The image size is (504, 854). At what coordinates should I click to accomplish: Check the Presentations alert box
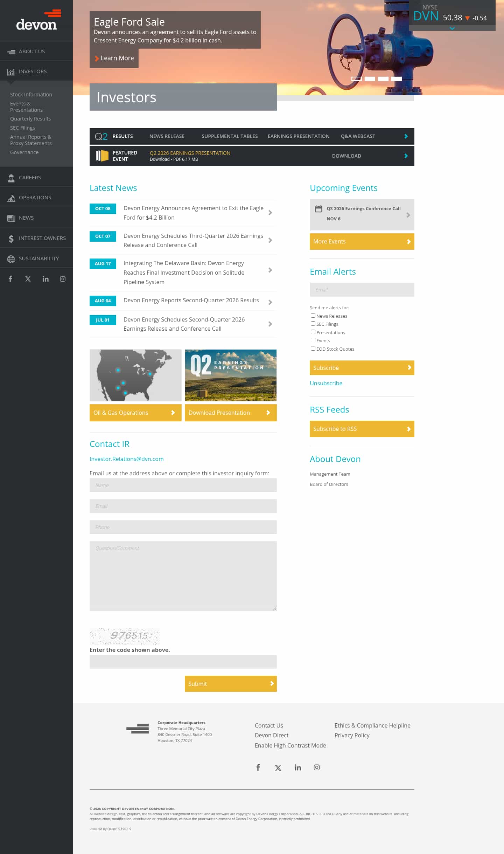click(313, 332)
